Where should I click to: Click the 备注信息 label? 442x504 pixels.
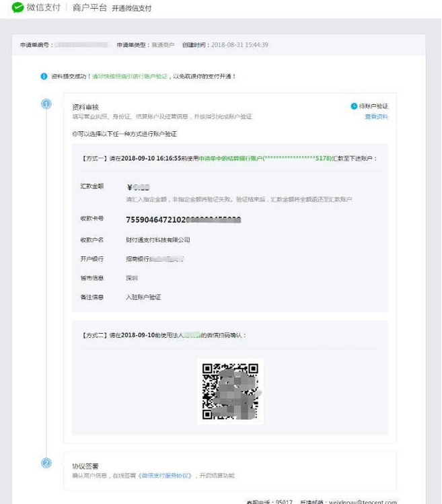[x=92, y=297]
